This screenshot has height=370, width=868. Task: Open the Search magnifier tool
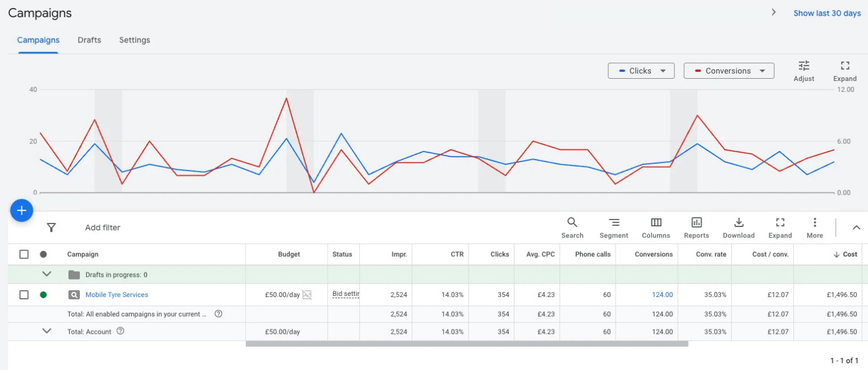coord(572,228)
